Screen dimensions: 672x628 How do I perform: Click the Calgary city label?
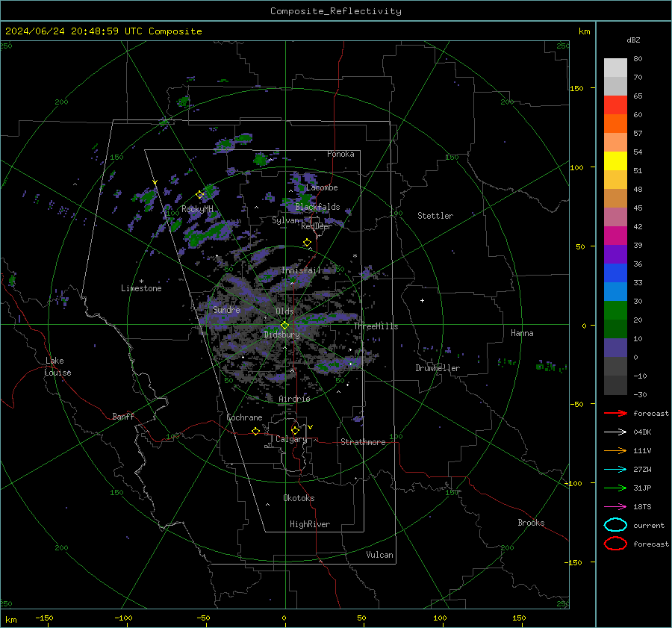click(x=291, y=439)
